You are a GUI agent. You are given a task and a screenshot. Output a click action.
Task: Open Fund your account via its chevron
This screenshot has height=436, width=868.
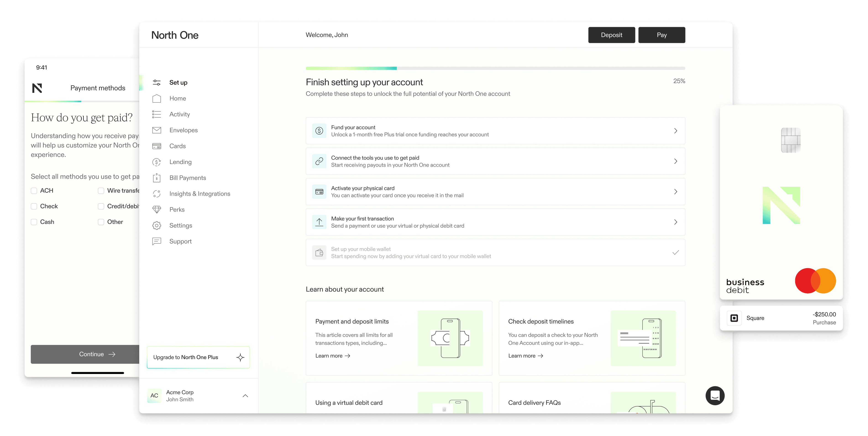click(676, 131)
